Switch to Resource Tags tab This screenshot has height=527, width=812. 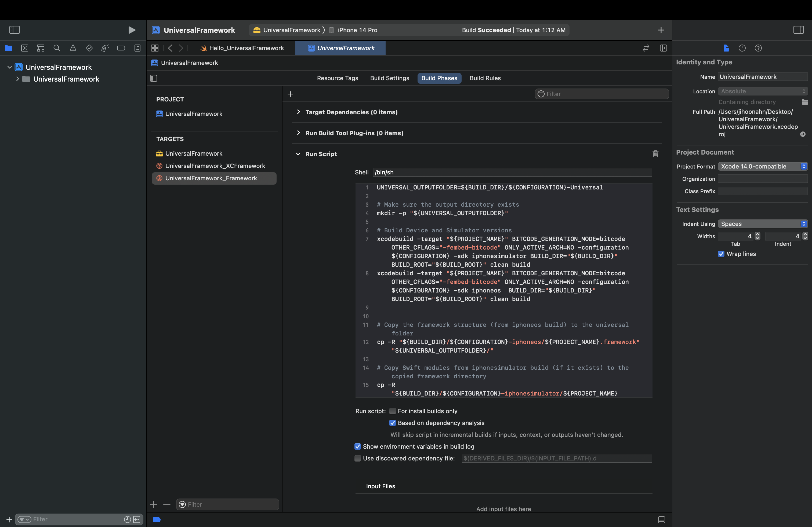[338, 78]
